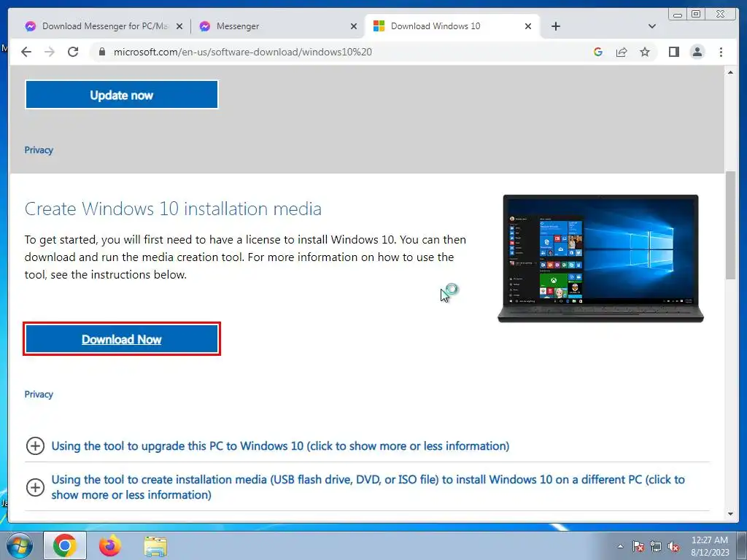This screenshot has width=747, height=560.
Task: Click the browser Forward arrow
Action: click(50, 52)
